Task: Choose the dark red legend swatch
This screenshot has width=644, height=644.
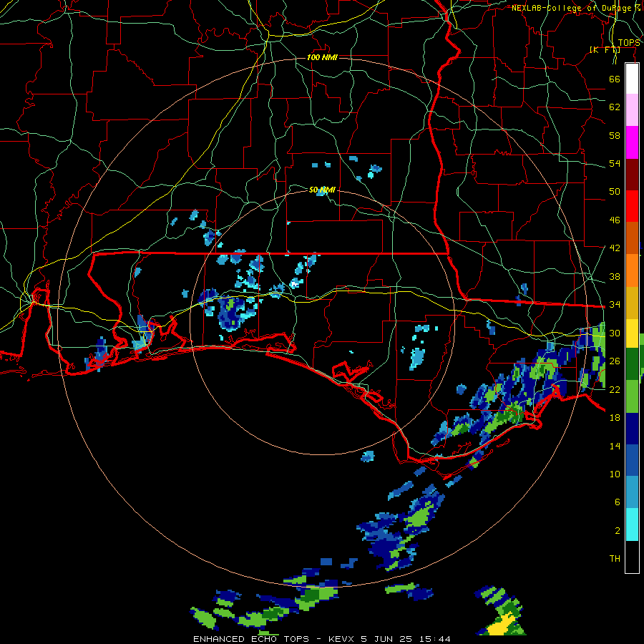Action: 632,175
